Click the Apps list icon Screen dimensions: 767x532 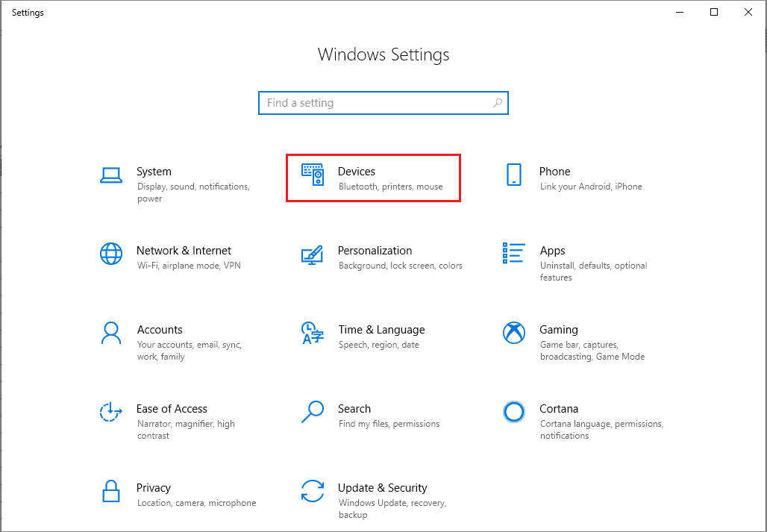[513, 253]
